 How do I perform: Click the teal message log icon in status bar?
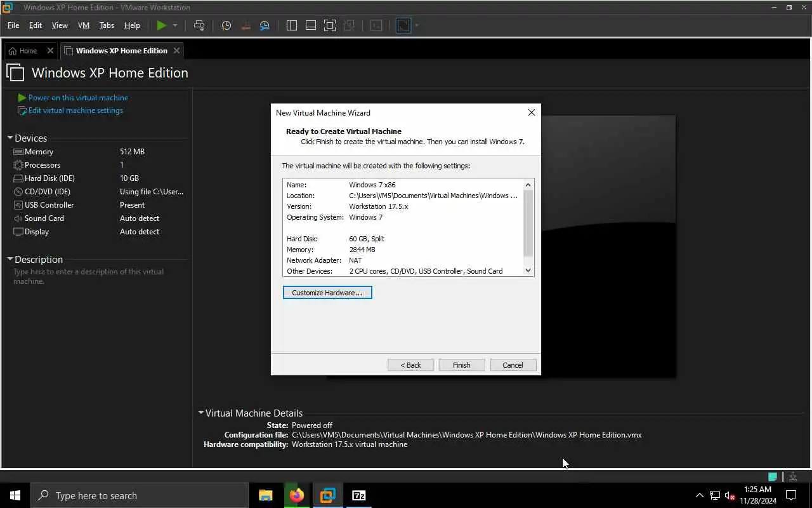[773, 476]
